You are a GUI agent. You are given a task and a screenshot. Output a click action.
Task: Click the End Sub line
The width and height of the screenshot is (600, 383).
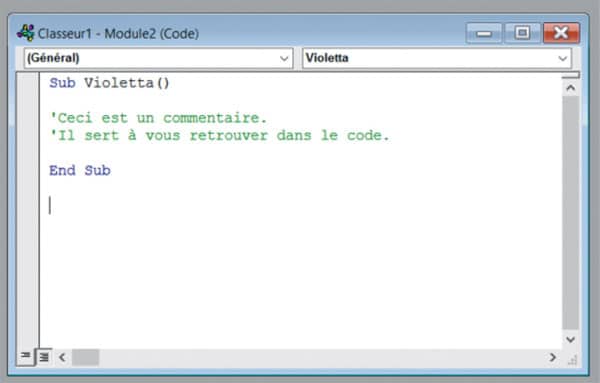[80, 170]
